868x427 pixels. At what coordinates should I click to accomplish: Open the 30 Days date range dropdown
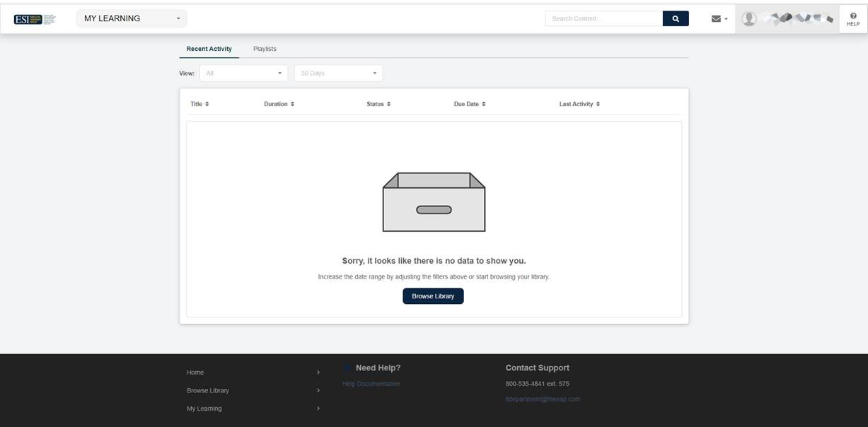[x=337, y=73]
